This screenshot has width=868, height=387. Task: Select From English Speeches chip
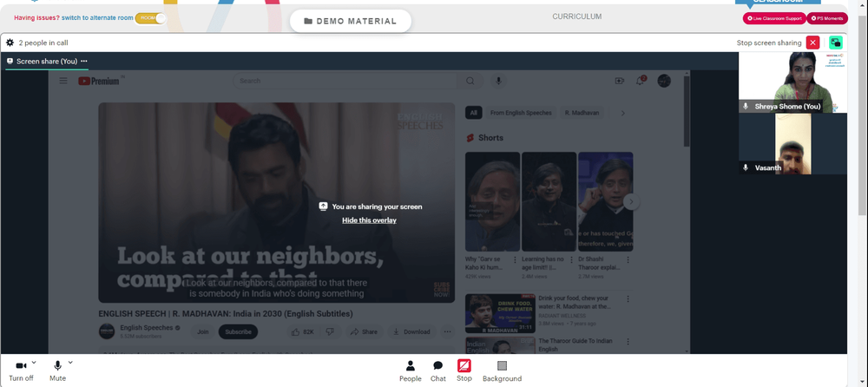521,113
